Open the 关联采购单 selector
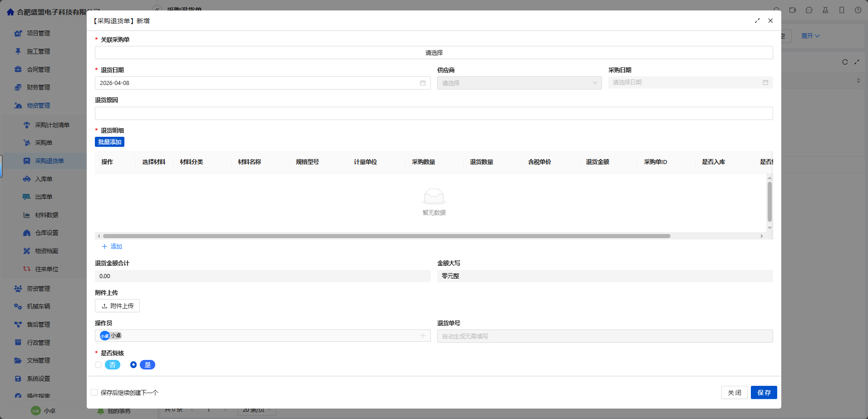This screenshot has height=419, width=868. [x=434, y=53]
